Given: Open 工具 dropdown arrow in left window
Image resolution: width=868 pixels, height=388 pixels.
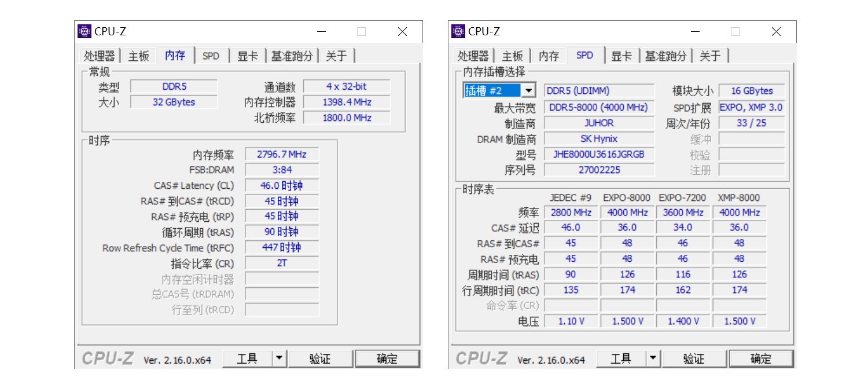Looking at the screenshot, I should tap(279, 359).
